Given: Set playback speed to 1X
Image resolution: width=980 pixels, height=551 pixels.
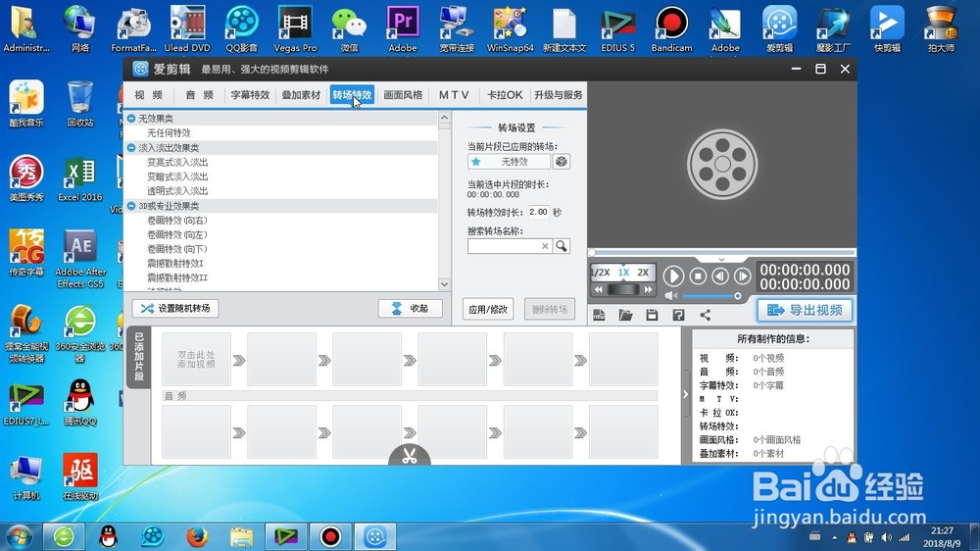Looking at the screenshot, I should (623, 272).
